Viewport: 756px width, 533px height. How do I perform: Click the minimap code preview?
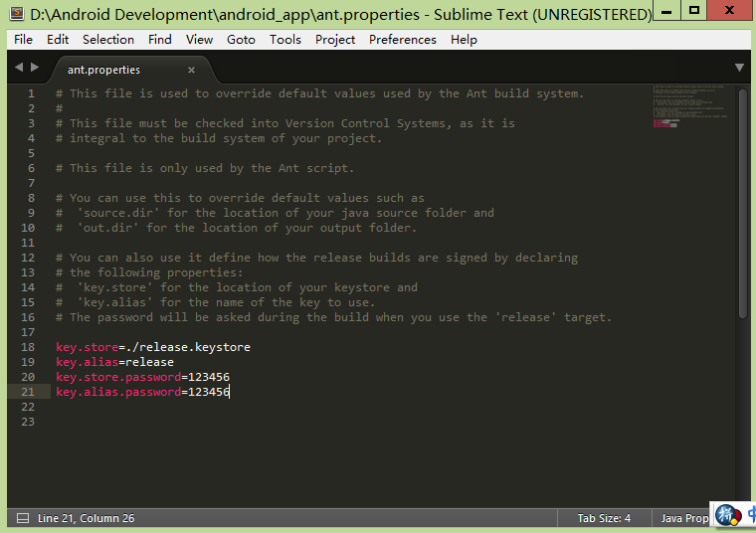tap(690, 106)
